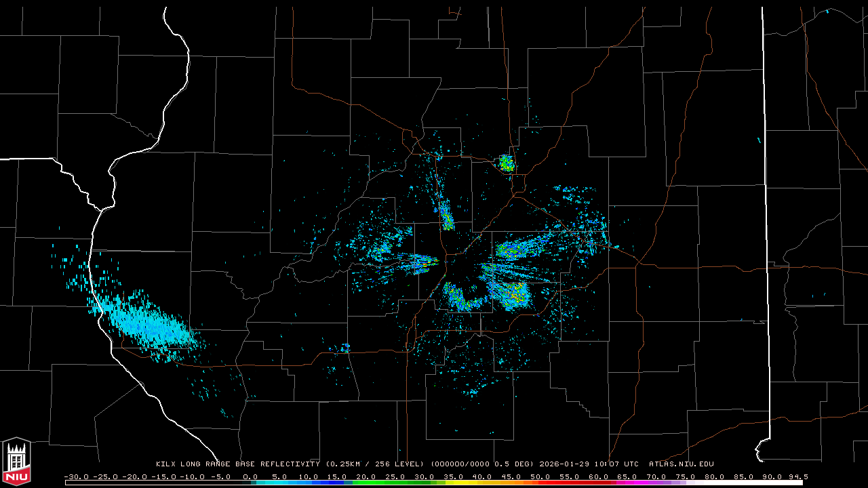The width and height of the screenshot is (868, 488).
Task: Click the KILX LONG RANGE BASE REFLECTIVITY title
Action: coord(237,464)
